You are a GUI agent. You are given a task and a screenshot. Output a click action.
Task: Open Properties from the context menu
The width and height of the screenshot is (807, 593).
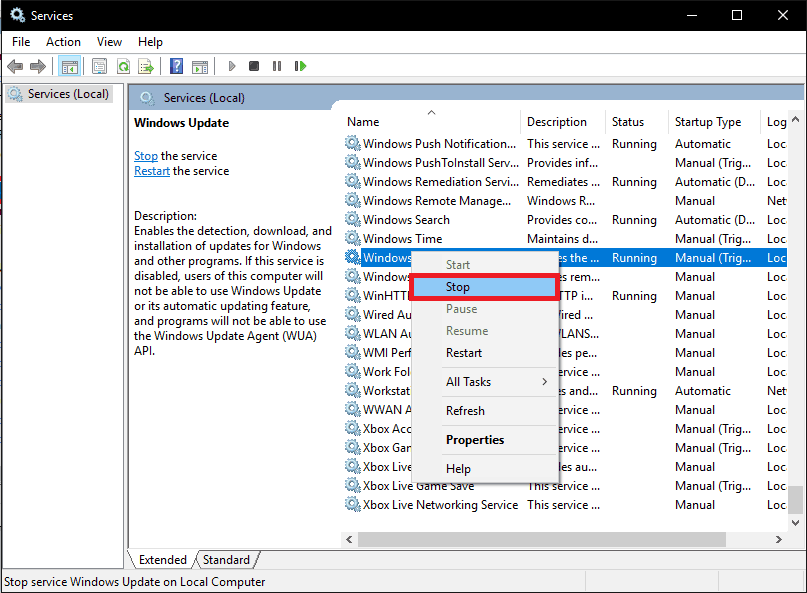(484, 440)
